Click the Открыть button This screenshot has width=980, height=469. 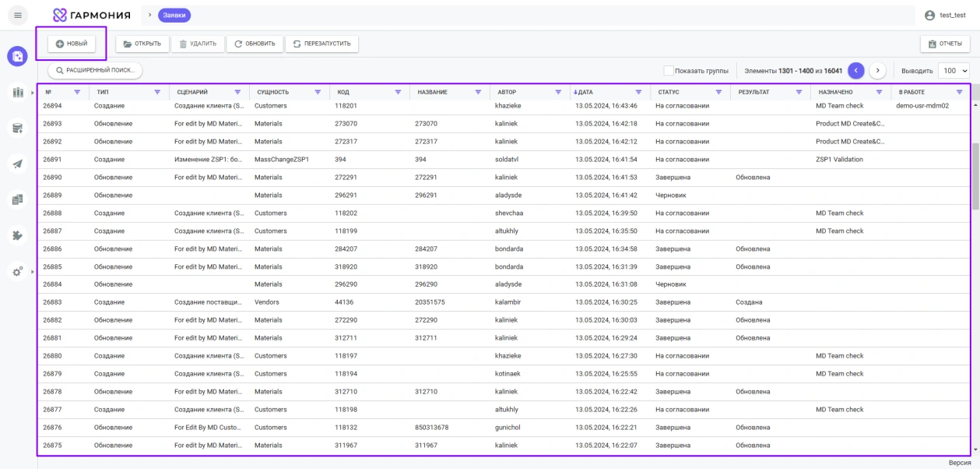[141, 44]
